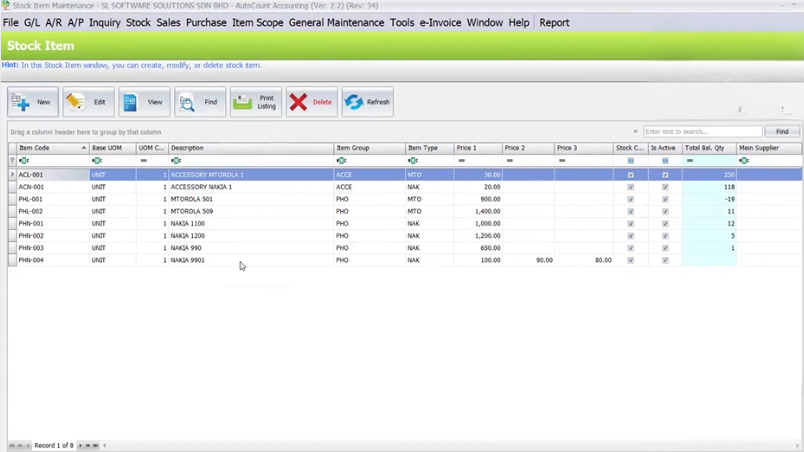Click the Refresh arrows button
The image size is (804, 452).
point(368,102)
